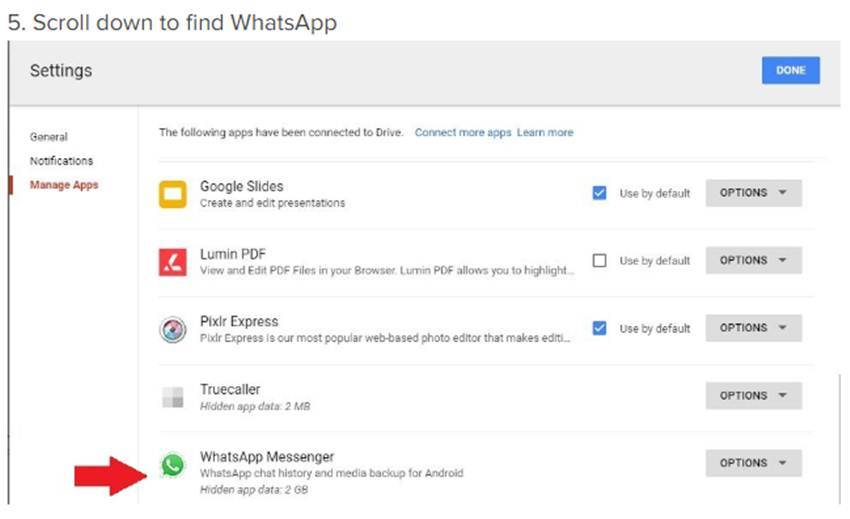Open the Notifications settings tab
This screenshot has height=519, width=850.
pyautogui.click(x=61, y=161)
